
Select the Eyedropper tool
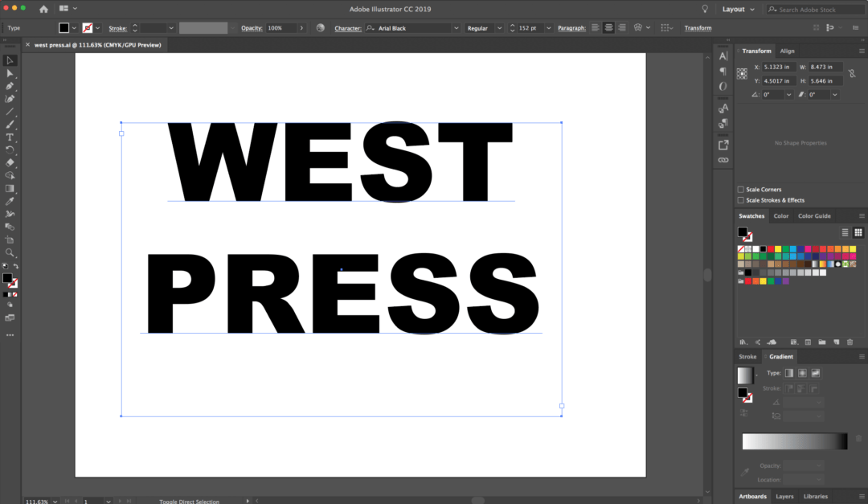[10, 202]
